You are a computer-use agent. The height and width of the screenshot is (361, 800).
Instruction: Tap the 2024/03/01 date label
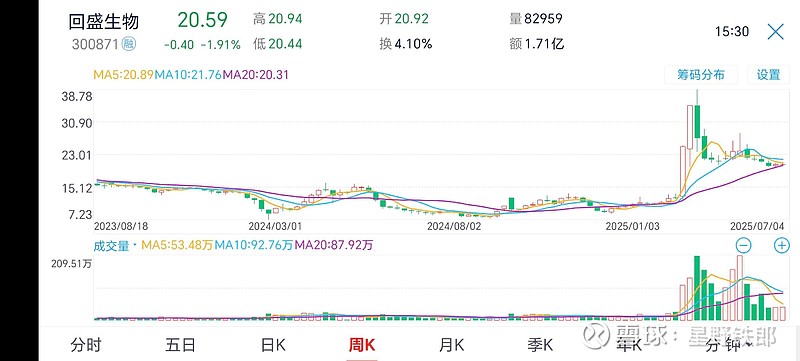(275, 225)
